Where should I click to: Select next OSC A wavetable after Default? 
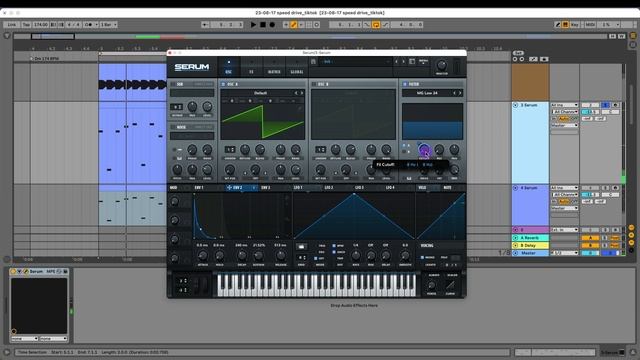302,93
